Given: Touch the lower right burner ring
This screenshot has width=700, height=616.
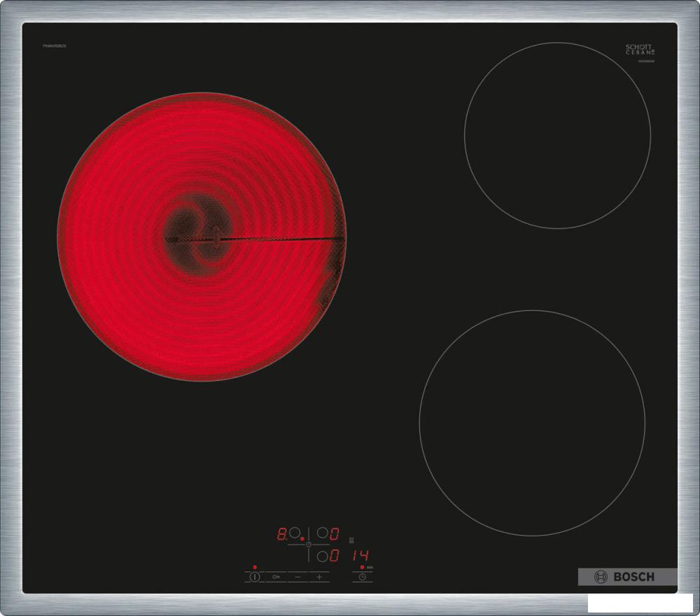Looking at the screenshot, I should tap(532, 423).
